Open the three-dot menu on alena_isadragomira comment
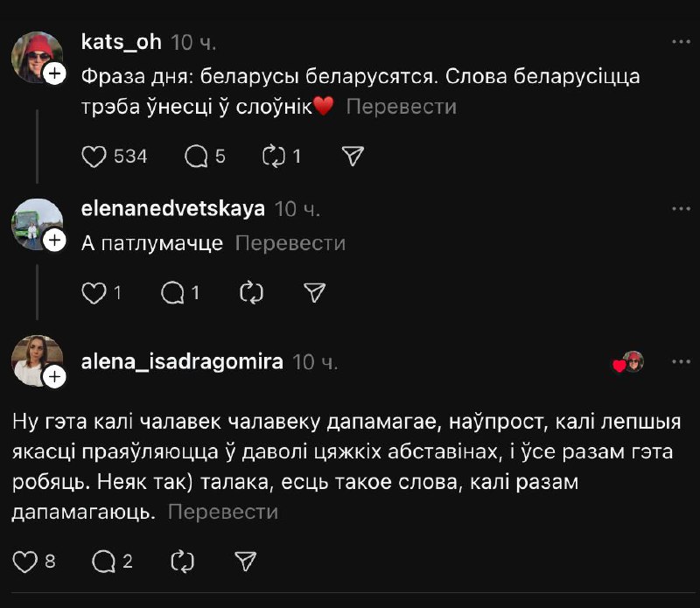700x608 pixels. tap(680, 361)
